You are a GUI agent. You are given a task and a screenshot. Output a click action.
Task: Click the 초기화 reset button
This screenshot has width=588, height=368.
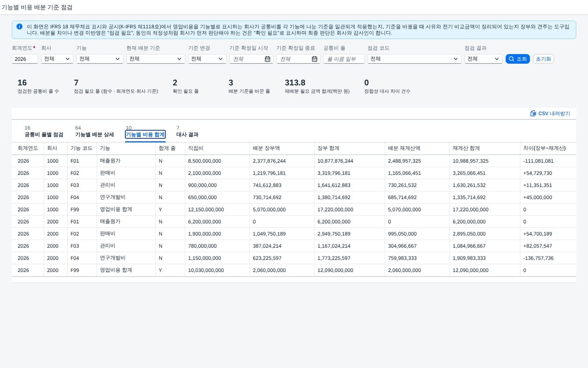click(543, 59)
